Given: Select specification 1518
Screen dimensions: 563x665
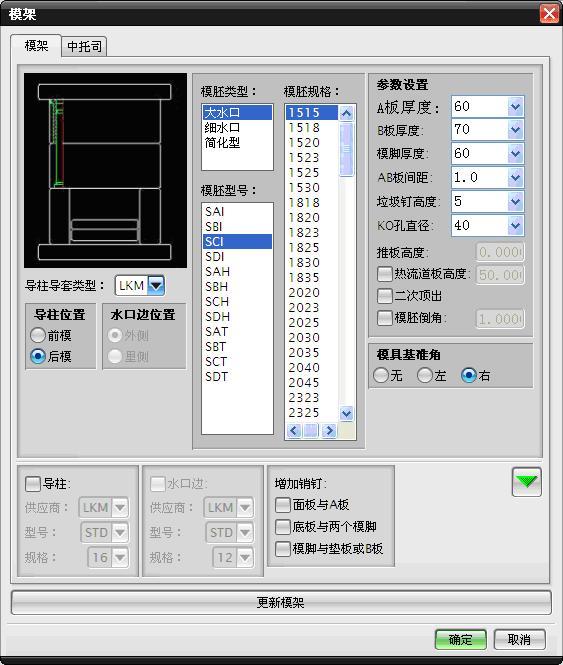Looking at the screenshot, I should [312, 128].
